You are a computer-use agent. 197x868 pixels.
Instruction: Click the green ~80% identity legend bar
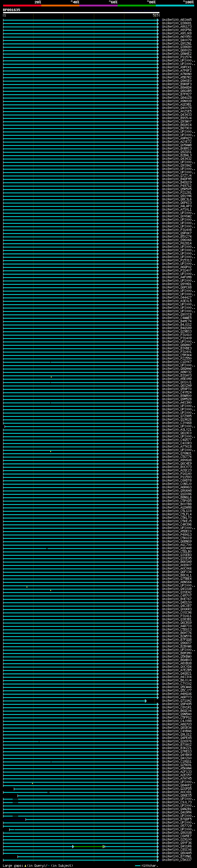click(137, 6)
